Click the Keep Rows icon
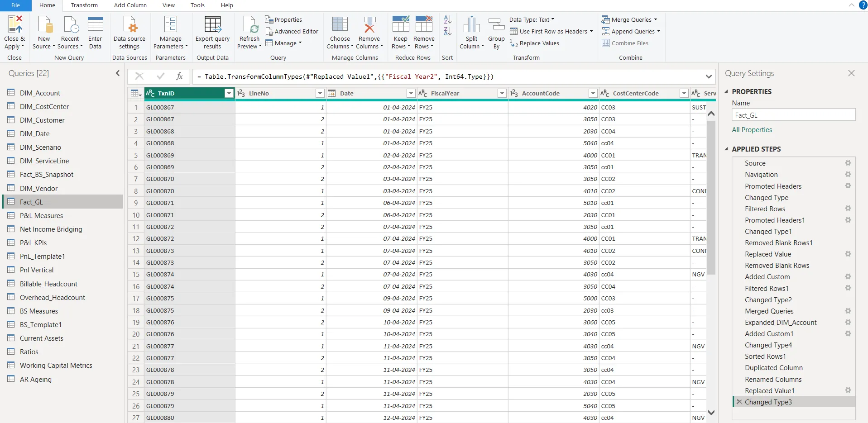This screenshot has width=868, height=423. pyautogui.click(x=400, y=24)
